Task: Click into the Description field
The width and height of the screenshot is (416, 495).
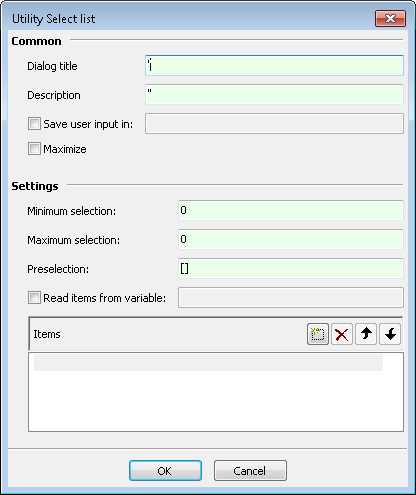Action: (x=274, y=94)
